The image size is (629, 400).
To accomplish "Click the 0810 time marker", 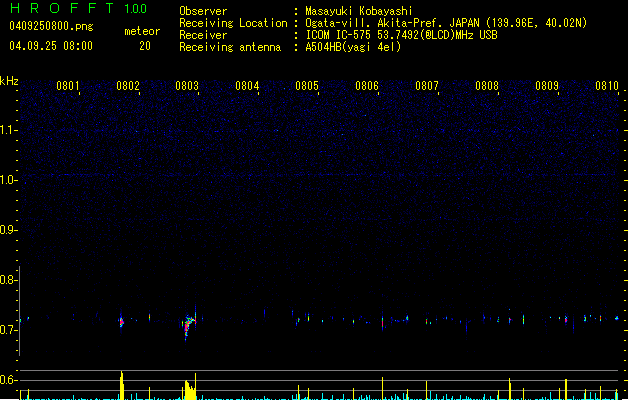I will coord(607,86).
